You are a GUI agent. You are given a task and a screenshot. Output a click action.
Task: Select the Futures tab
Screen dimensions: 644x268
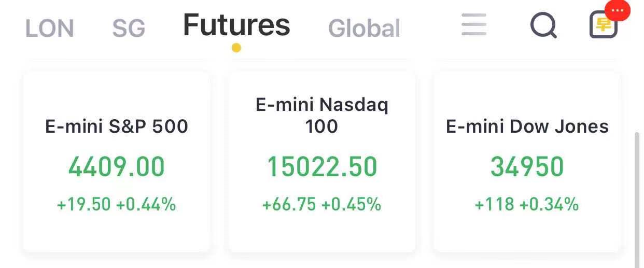[236, 25]
